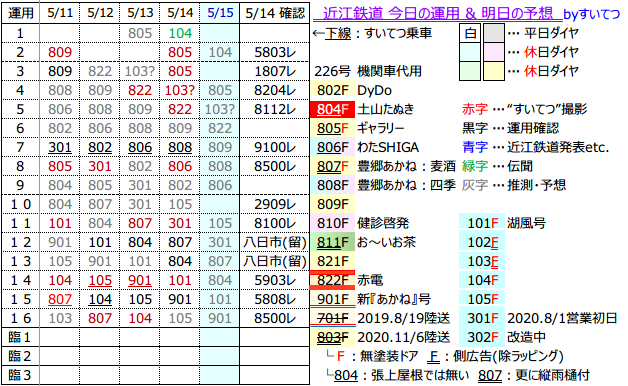628x386 pixels.
Task: Pick the light blue 休日ダイヤ swatch
Action: click(x=470, y=52)
